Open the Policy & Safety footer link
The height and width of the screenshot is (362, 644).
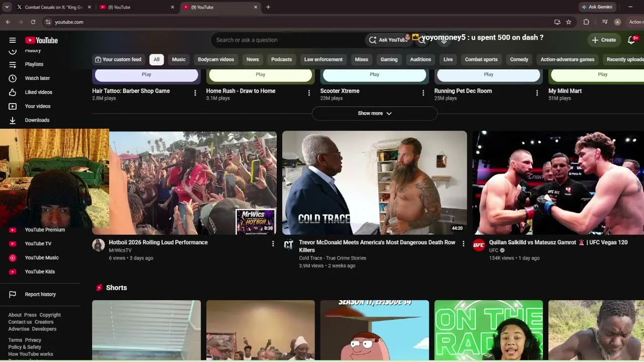[25, 347]
